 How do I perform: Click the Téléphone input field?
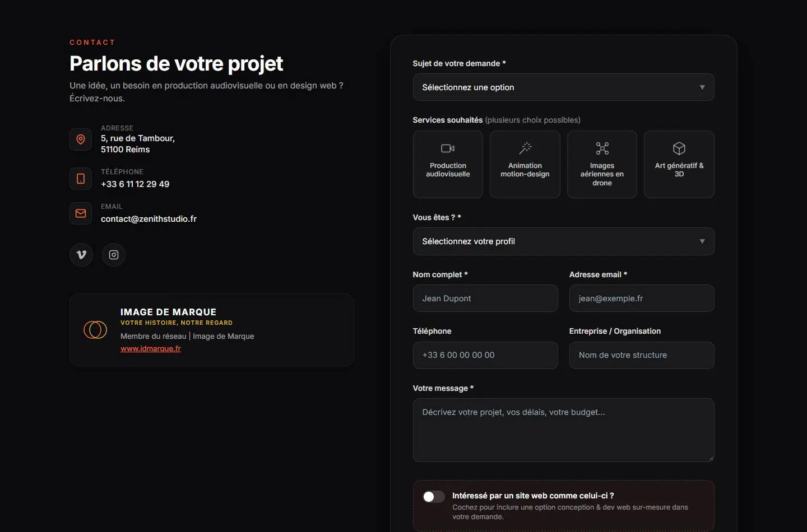(x=485, y=355)
